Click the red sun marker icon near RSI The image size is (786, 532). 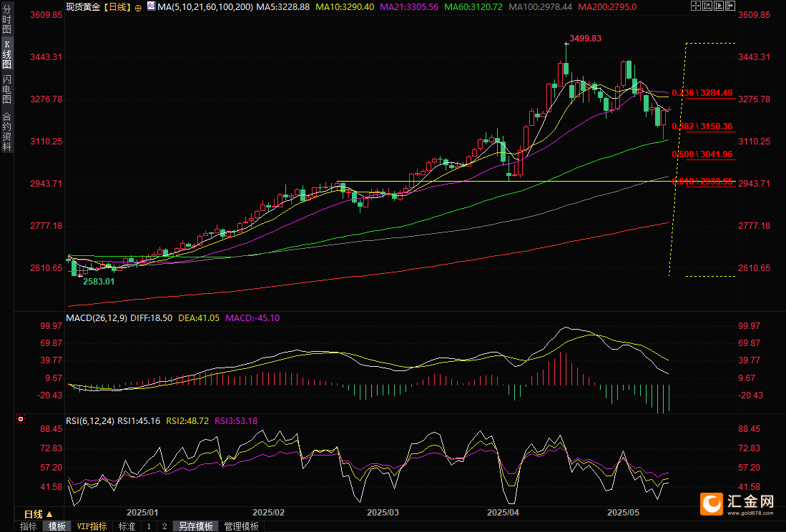tap(21, 419)
